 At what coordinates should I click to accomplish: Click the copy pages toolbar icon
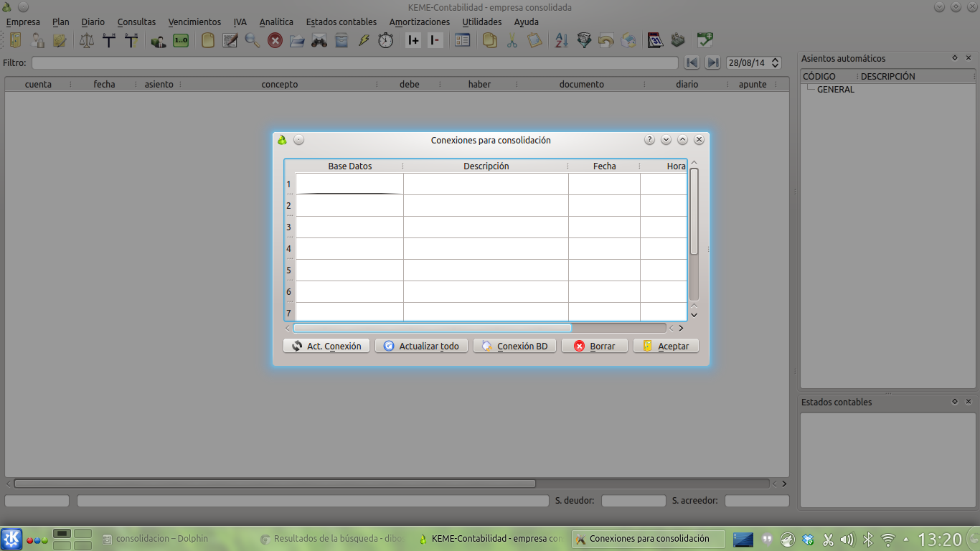490,40
